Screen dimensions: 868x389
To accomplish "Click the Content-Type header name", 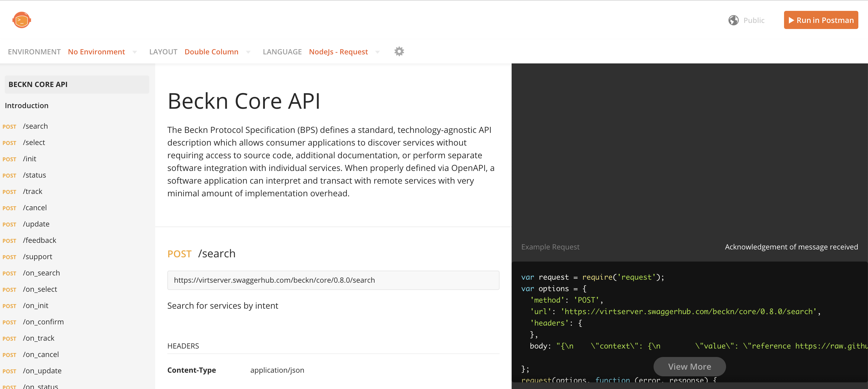I will [191, 370].
